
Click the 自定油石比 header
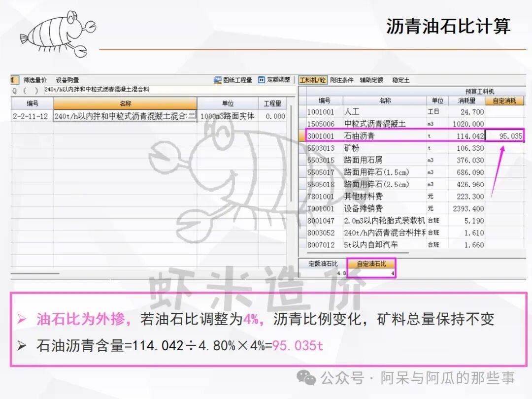point(371,264)
